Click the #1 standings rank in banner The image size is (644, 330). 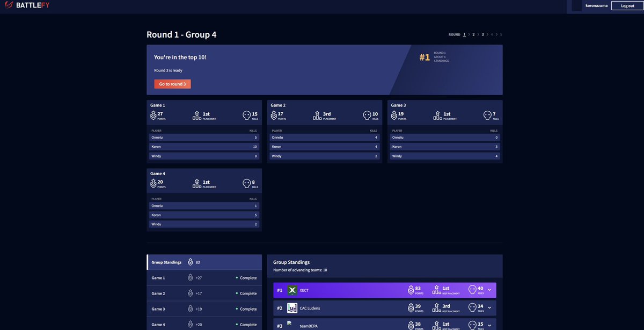(425, 57)
